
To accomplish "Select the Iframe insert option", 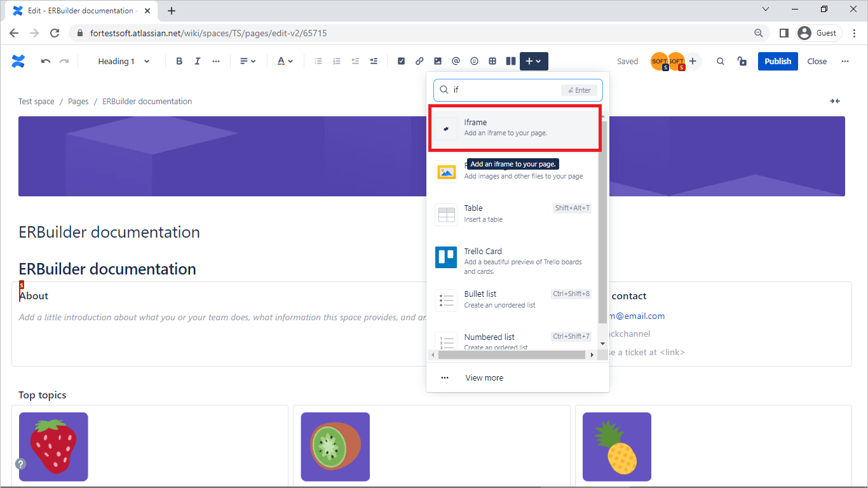I will tap(515, 127).
